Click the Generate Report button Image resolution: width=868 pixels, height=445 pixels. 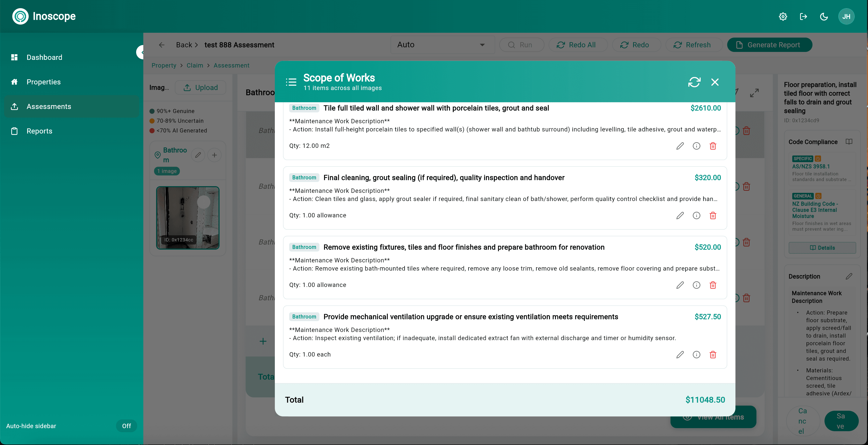(x=770, y=44)
